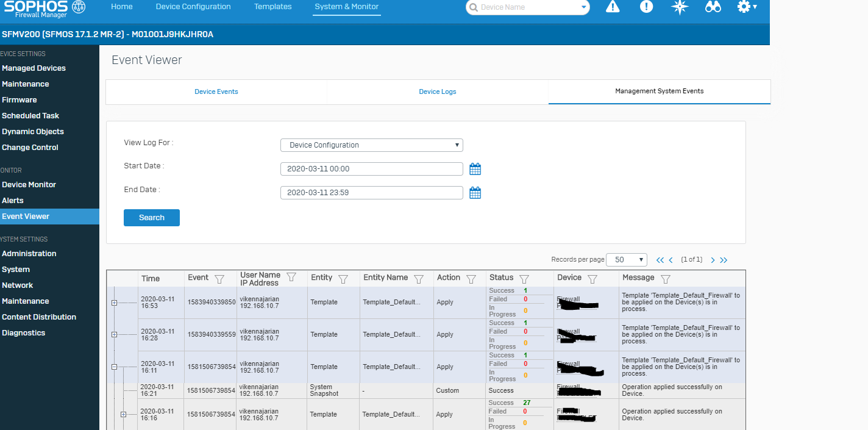Screen dimensions: 868x430
Task: Filter the Entity Name column
Action: pos(419,279)
